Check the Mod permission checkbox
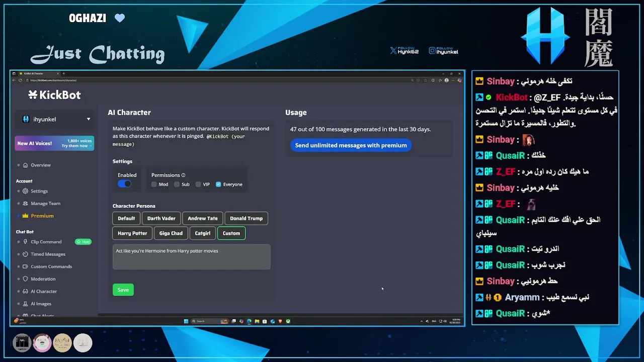The height and width of the screenshot is (362, 644). (154, 185)
